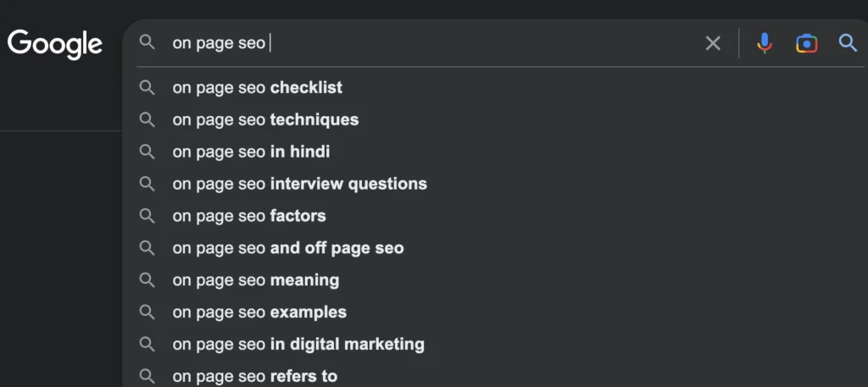Screen dimensions: 868x387
Task: Click the 'on page seo refers to' suggestion
Action: pyautogui.click(x=254, y=376)
